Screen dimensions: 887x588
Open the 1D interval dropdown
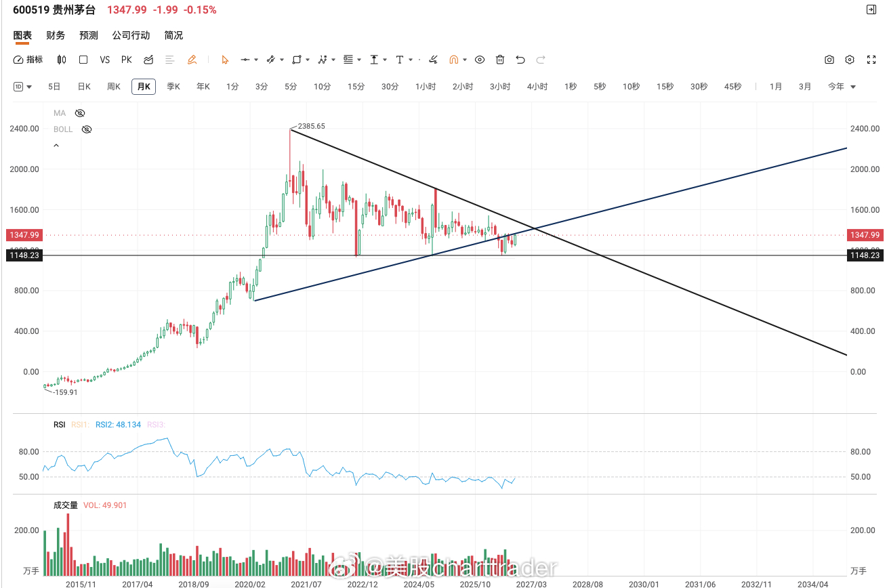pyautogui.click(x=23, y=87)
